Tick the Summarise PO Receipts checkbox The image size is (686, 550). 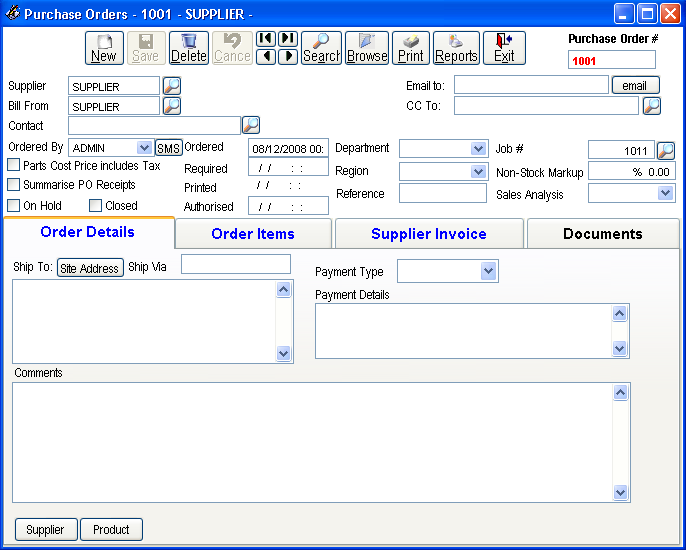[x=14, y=185]
